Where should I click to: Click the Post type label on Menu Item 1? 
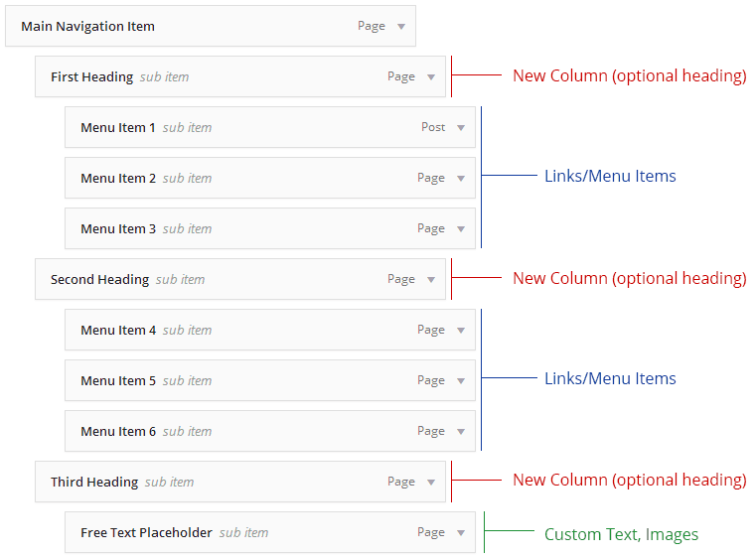click(x=433, y=128)
